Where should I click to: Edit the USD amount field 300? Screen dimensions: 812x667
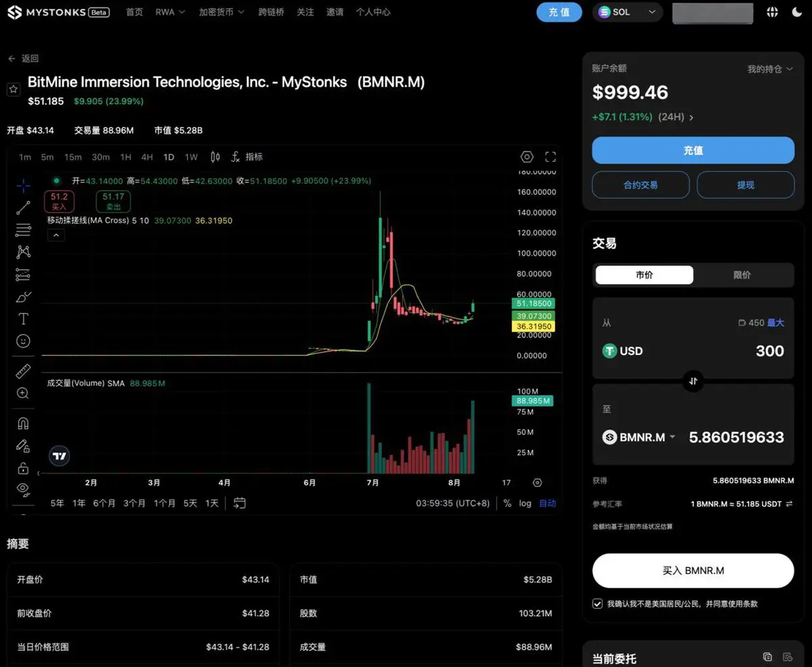tap(770, 350)
